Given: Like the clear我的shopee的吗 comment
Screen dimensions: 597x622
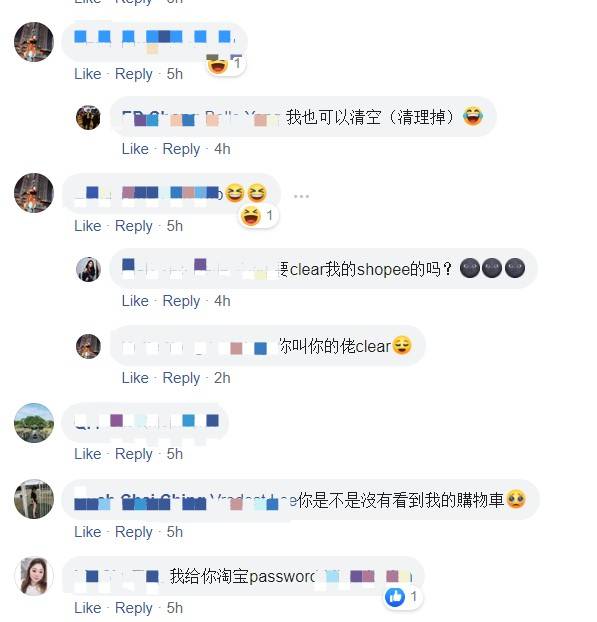Looking at the screenshot, I should tap(135, 301).
